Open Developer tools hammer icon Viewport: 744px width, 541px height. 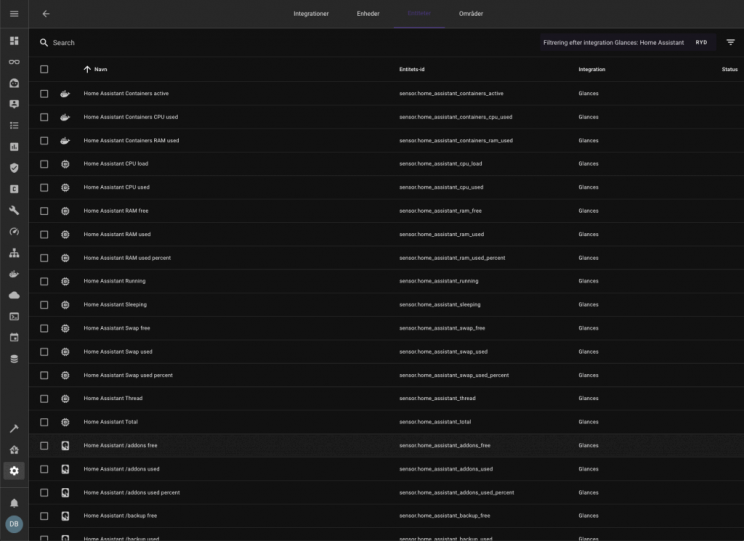[x=14, y=429]
